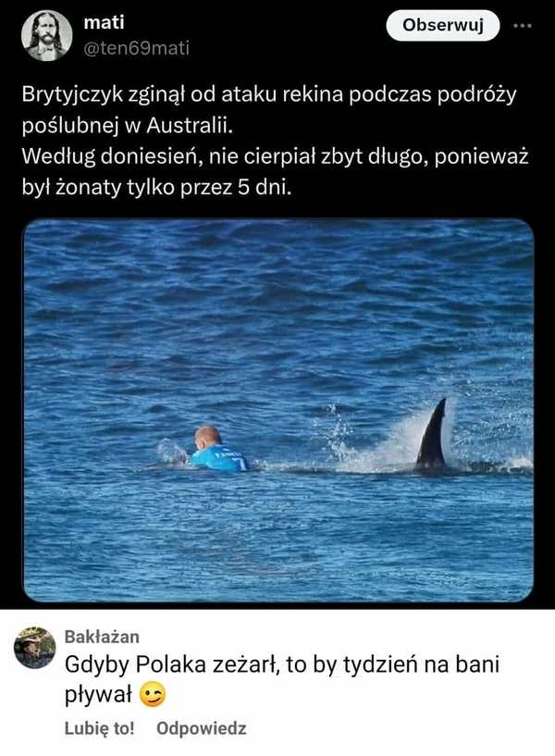Open Bakłażan's commenter avatar

34,648
